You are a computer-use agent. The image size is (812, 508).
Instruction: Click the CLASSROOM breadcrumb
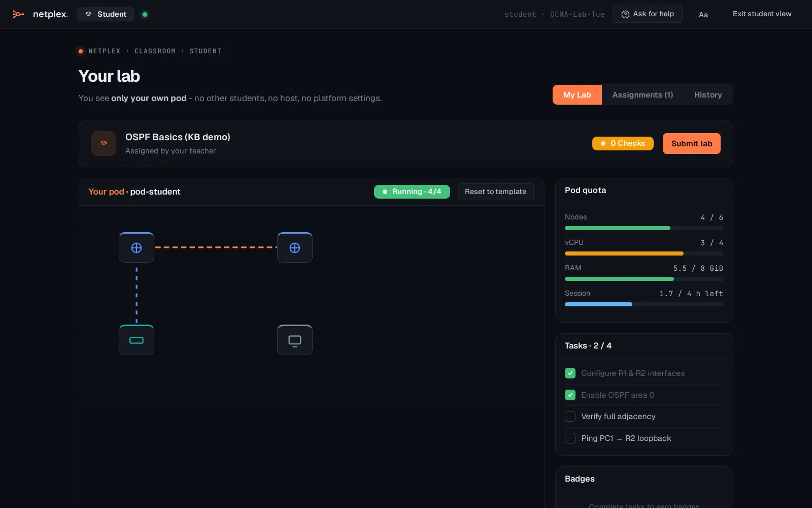click(x=155, y=51)
